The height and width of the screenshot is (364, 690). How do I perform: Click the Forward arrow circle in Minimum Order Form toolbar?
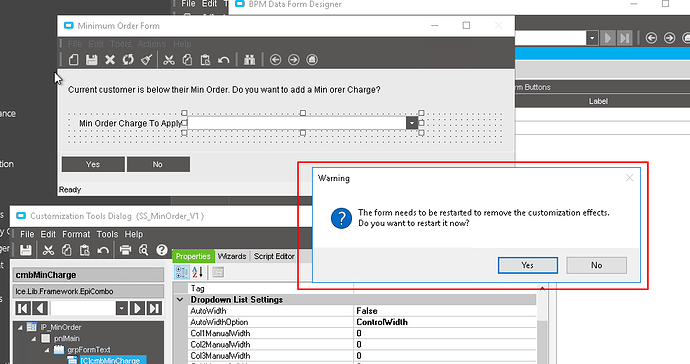tap(294, 59)
